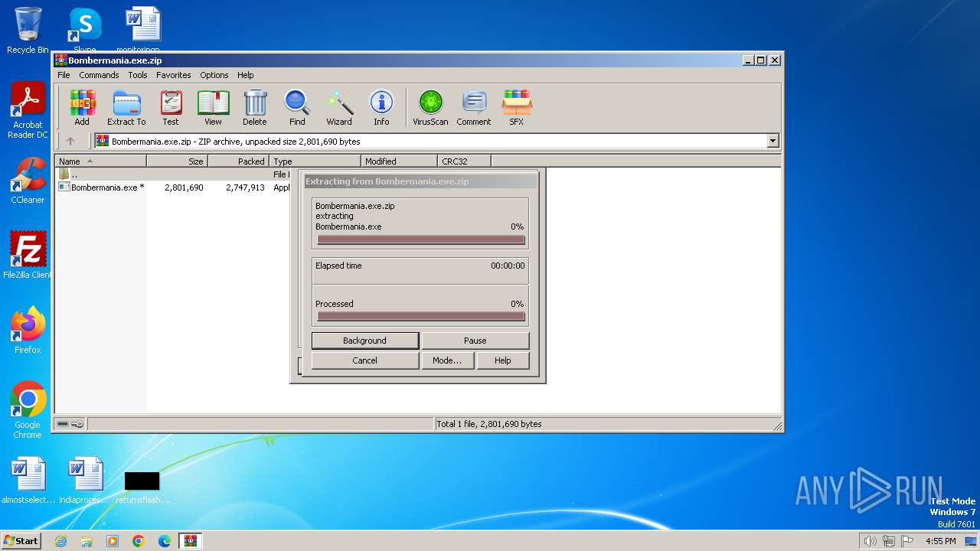
Task: Click media player taskbar icon
Action: pyautogui.click(x=113, y=541)
